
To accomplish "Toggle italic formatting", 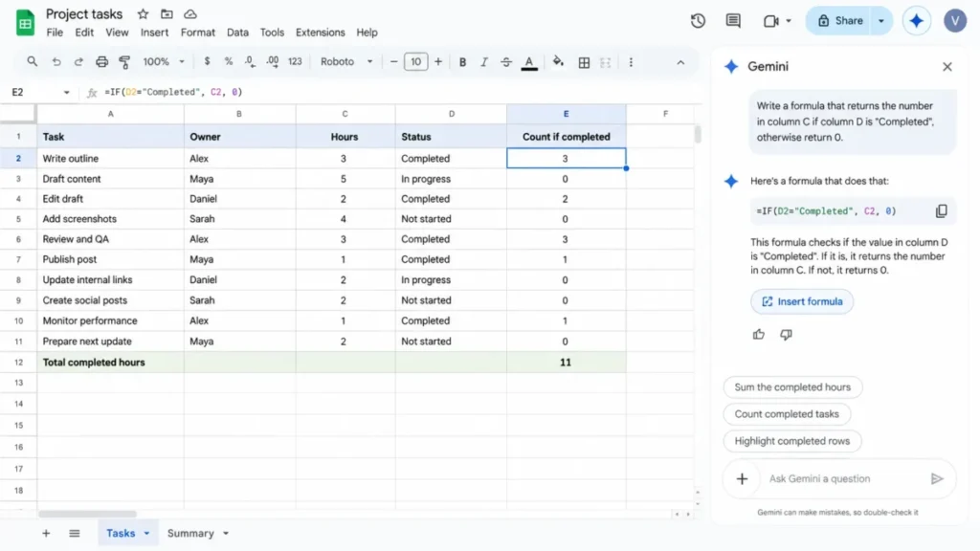I will (x=483, y=62).
